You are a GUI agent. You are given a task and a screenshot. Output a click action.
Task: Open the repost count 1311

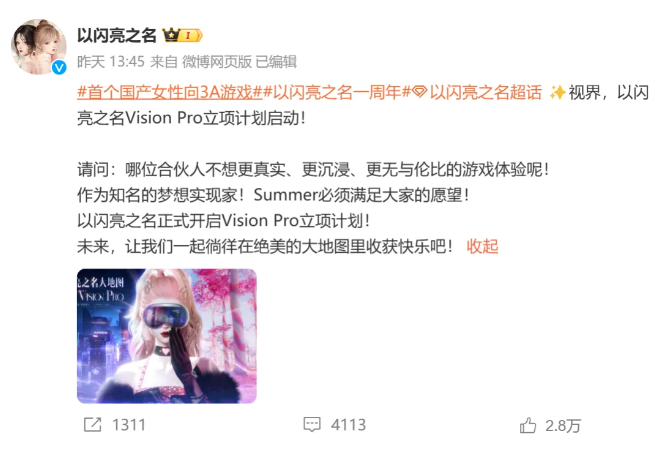click(x=129, y=425)
